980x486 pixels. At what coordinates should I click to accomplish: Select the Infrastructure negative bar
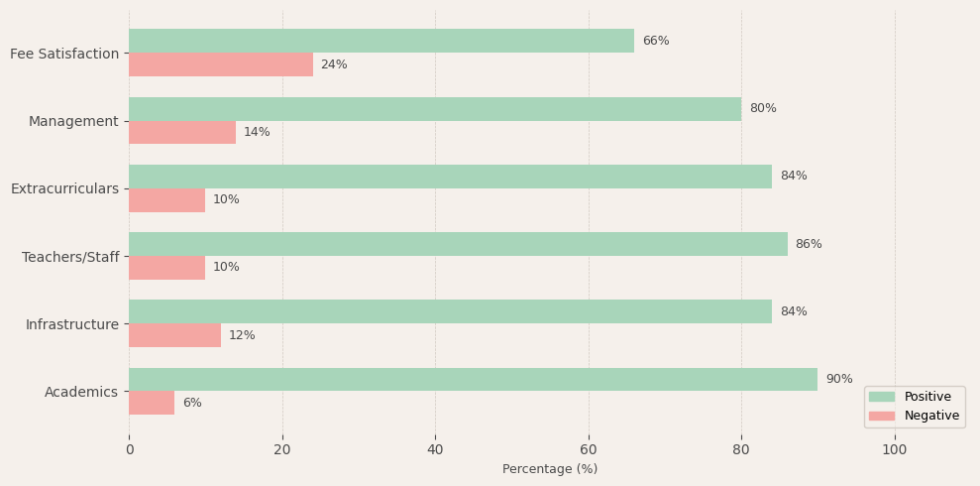pyautogui.click(x=174, y=335)
